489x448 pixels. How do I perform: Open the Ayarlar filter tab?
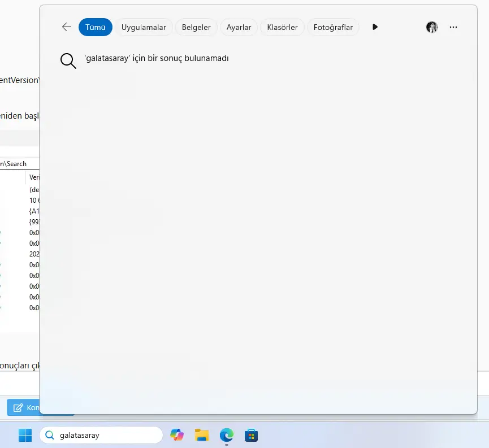pyautogui.click(x=239, y=27)
